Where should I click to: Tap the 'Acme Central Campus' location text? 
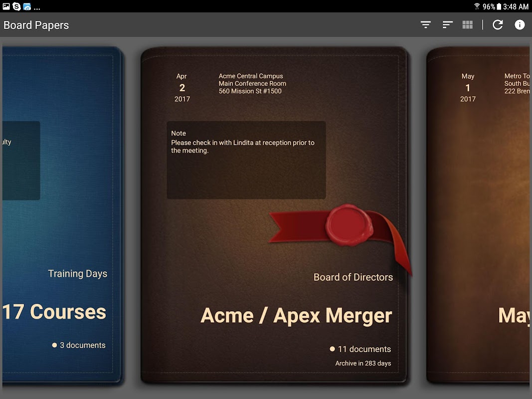pos(251,76)
